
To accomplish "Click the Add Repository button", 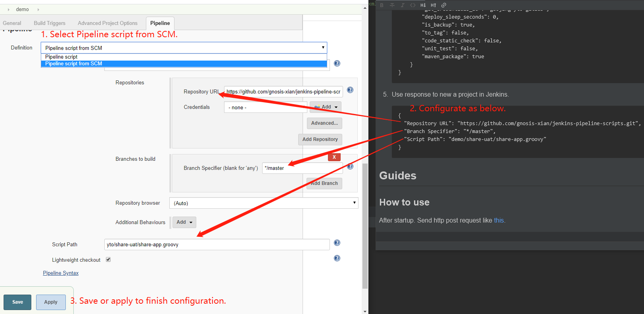I will pyautogui.click(x=320, y=139).
